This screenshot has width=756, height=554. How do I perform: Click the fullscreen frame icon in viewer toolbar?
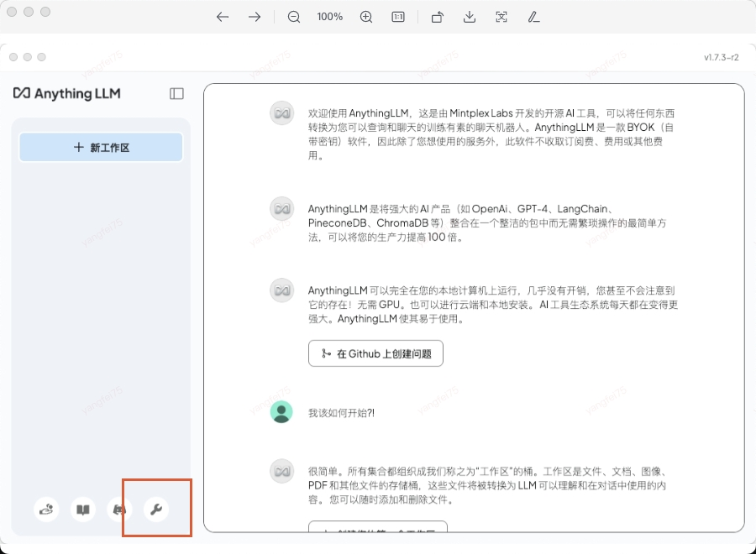point(501,17)
